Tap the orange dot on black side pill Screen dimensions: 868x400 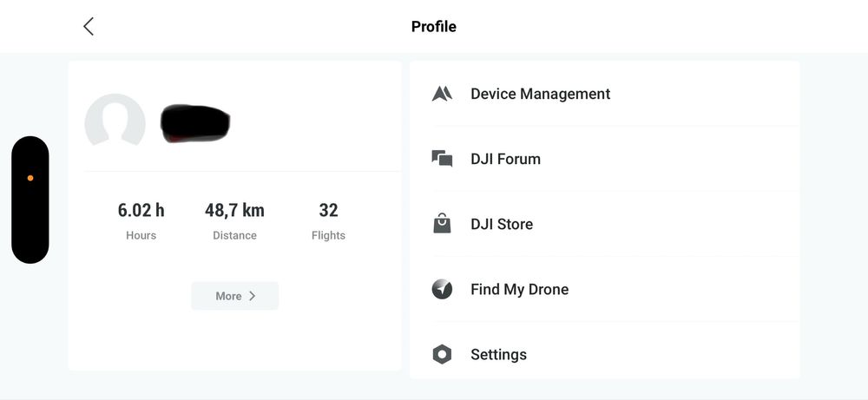point(30,178)
